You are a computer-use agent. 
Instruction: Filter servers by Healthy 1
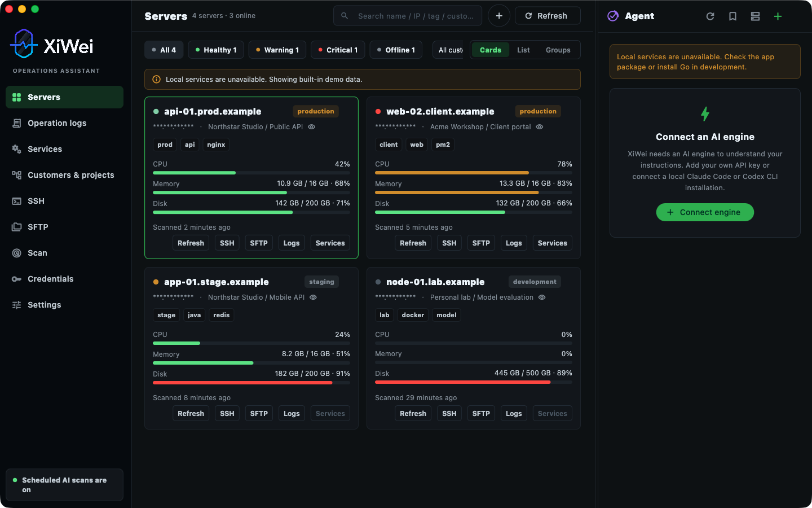pyautogui.click(x=216, y=50)
